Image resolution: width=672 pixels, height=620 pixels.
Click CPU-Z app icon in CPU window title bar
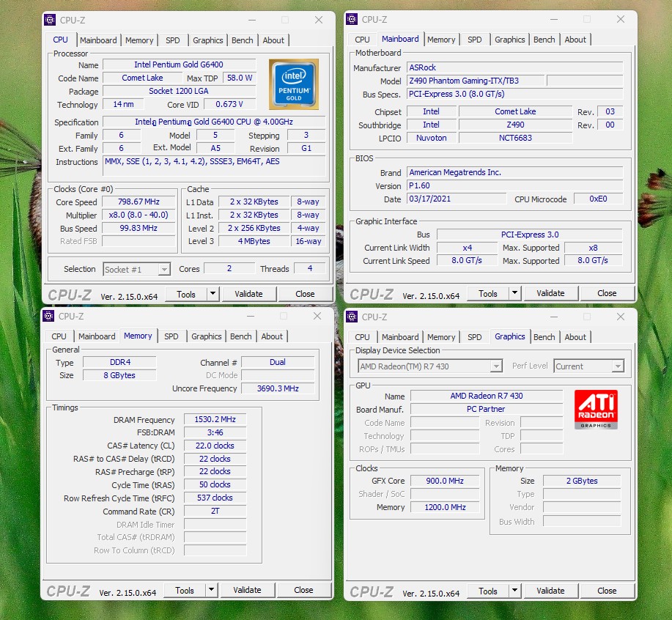50,20
